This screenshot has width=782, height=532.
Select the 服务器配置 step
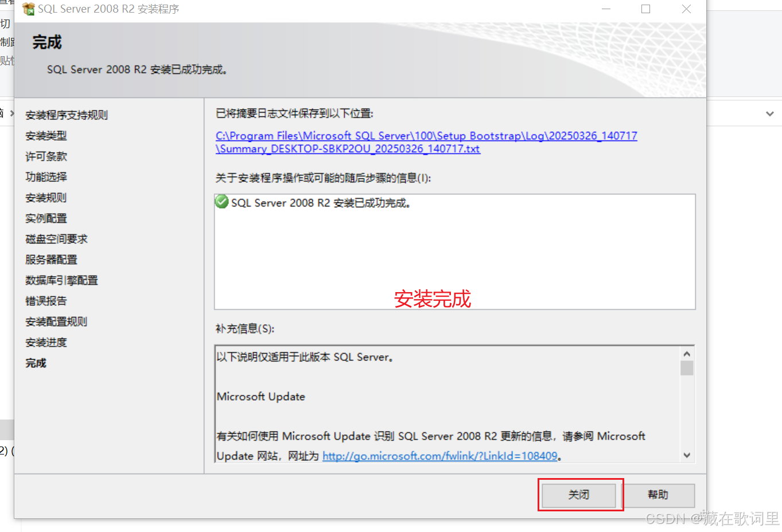51,259
